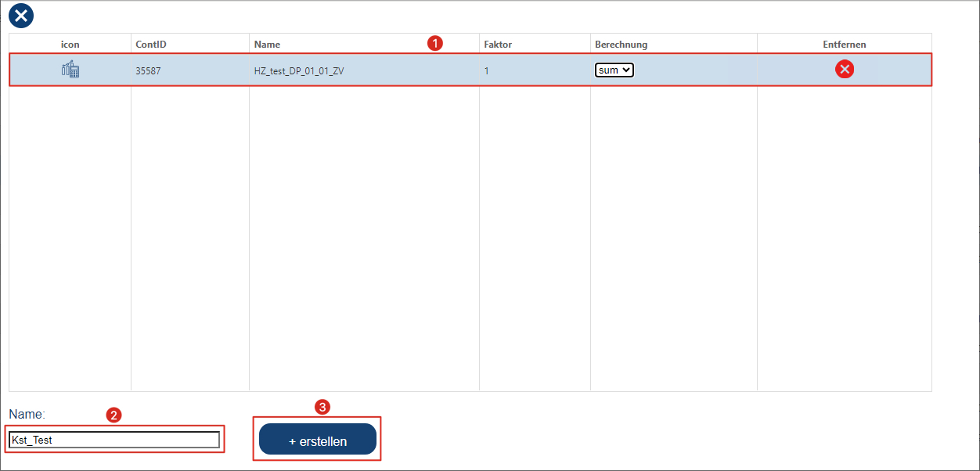This screenshot has height=471, width=980.
Task: Focus the Name input field containing Kst_Test
Action: [114, 440]
